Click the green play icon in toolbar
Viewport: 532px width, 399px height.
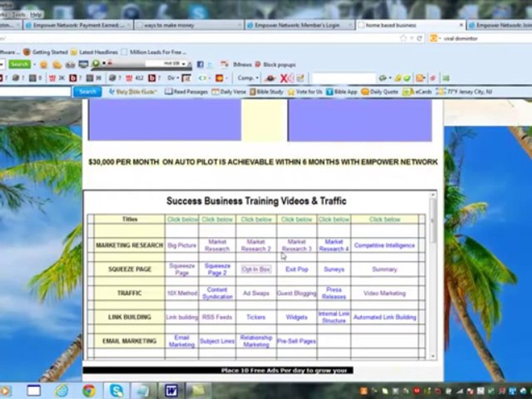pyautogui.click(x=96, y=63)
